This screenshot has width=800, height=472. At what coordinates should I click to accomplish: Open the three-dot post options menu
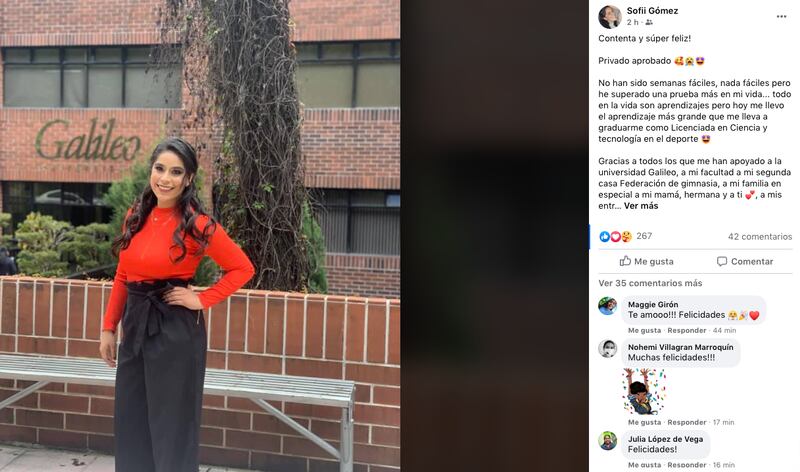click(x=781, y=17)
